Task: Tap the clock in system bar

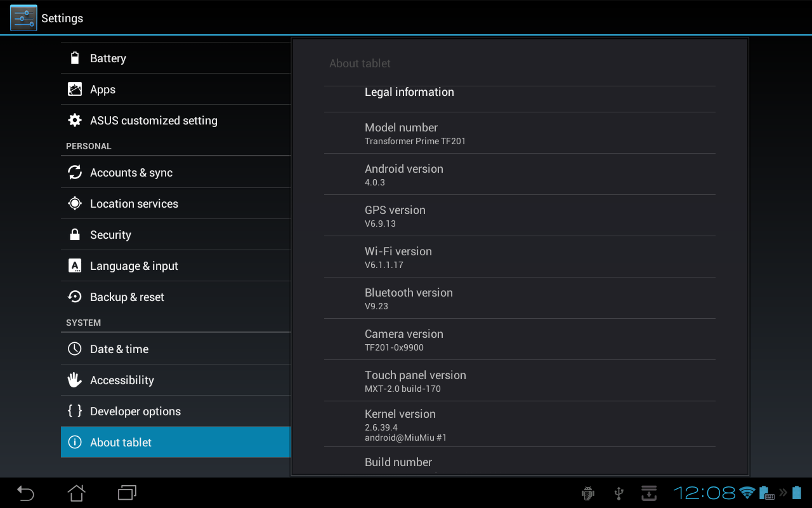Action: coord(704,493)
